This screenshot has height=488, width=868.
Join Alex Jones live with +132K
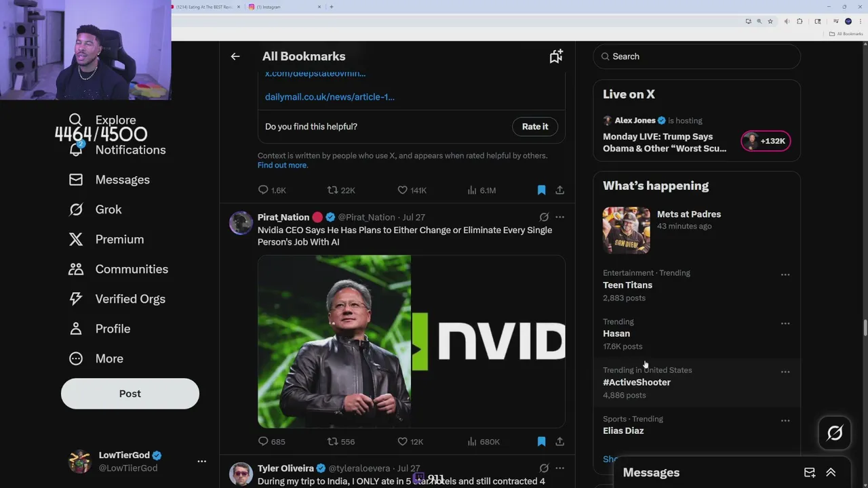tap(766, 141)
